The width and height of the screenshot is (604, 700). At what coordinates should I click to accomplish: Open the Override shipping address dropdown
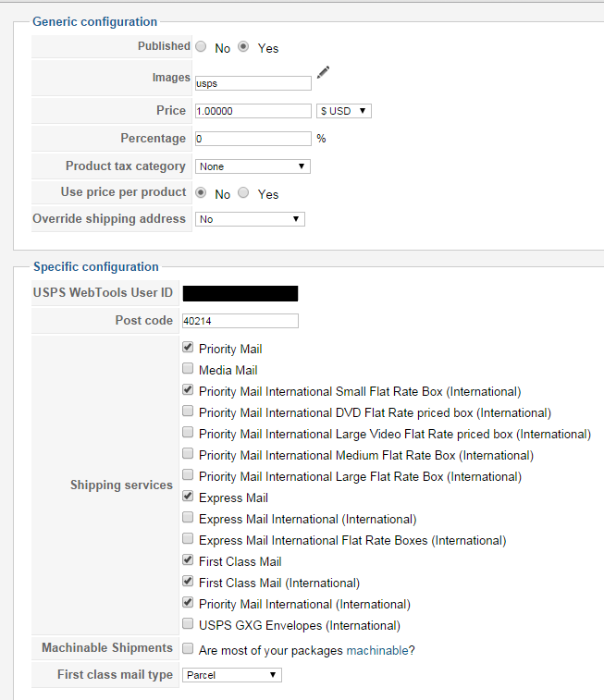pyautogui.click(x=250, y=219)
